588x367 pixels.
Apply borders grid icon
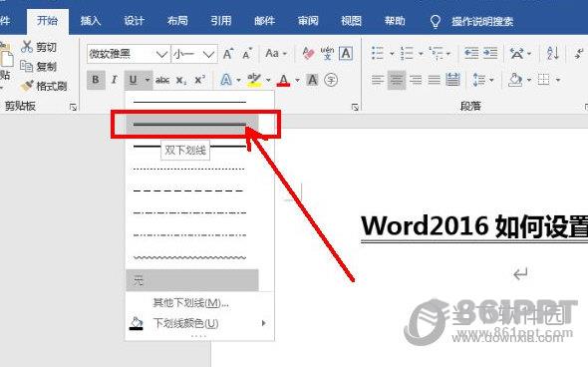pyautogui.click(x=544, y=80)
